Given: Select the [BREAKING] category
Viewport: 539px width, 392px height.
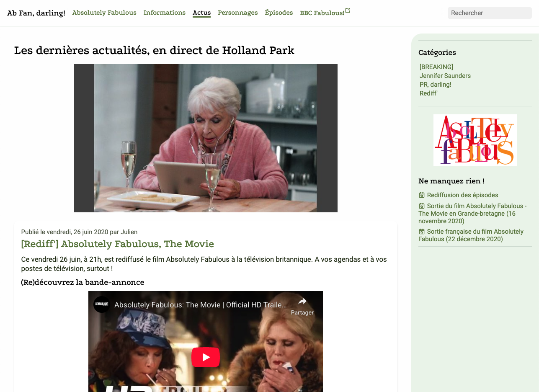Looking at the screenshot, I should pos(436,67).
